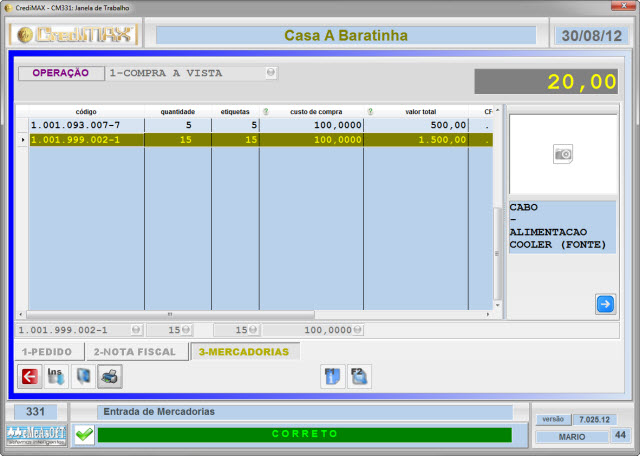Screen dimensions: 640x456
Task: Click the printer icon in bottom toolbar
Action: (109, 377)
